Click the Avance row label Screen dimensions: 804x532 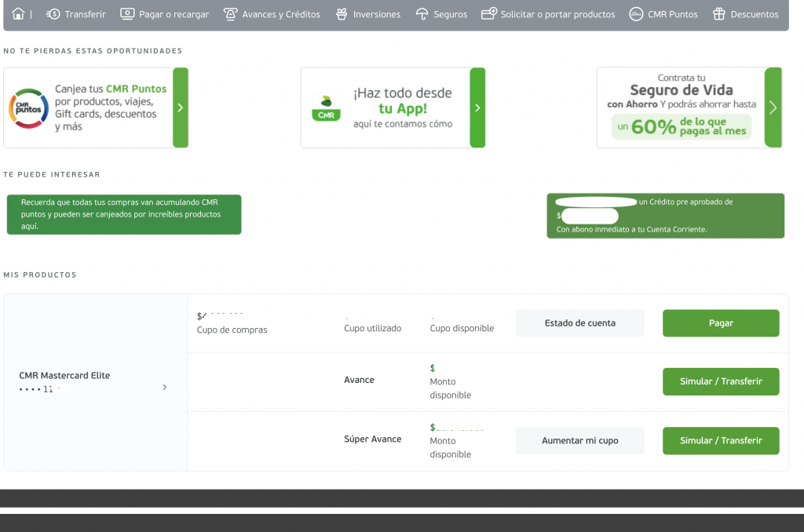[359, 380]
